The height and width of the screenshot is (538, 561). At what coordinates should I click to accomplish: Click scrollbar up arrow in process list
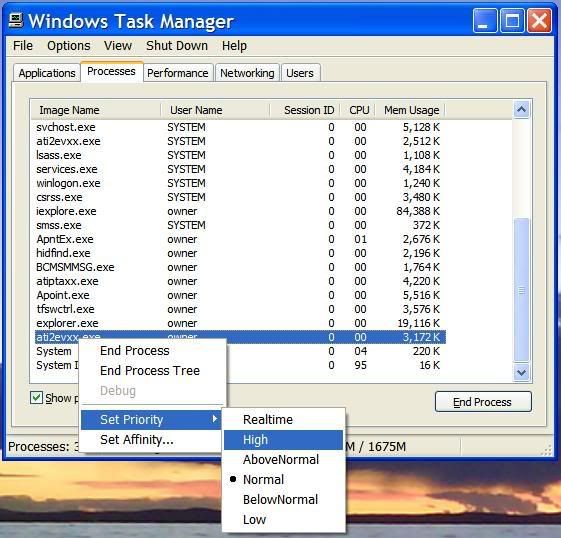pyautogui.click(x=521, y=110)
